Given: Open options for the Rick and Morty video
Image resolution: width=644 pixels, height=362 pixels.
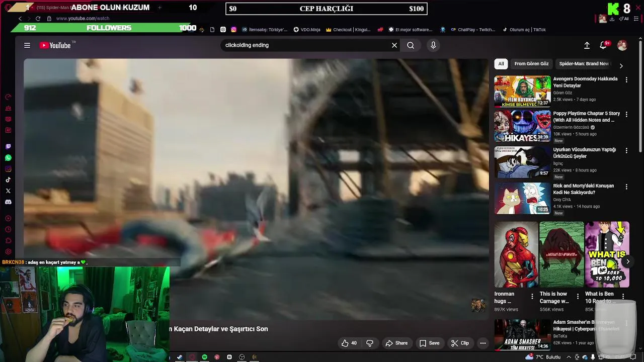Looking at the screenshot, I should coord(626,187).
